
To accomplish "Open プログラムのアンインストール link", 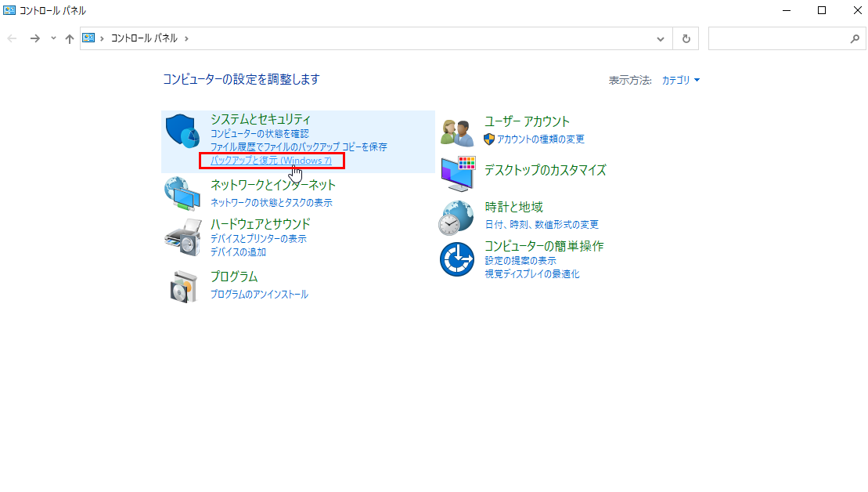I will coord(259,295).
